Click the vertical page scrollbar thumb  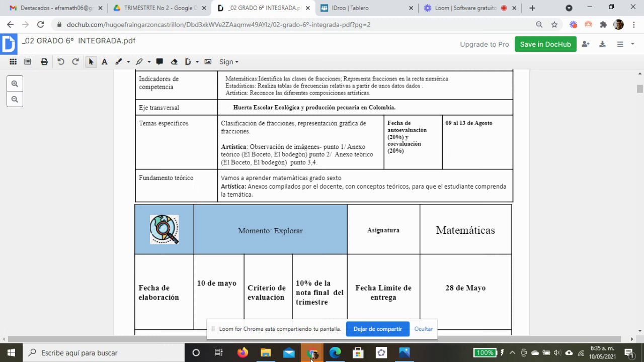point(639,89)
